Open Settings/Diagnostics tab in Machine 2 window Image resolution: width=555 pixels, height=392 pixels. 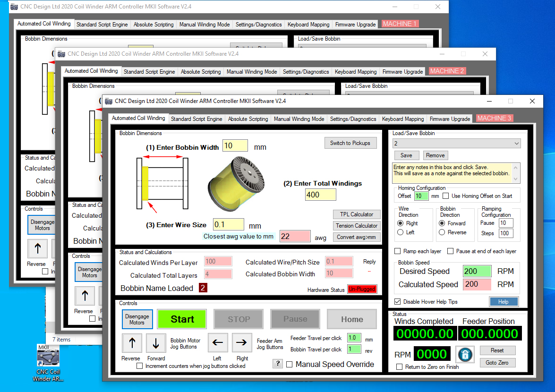pos(306,71)
